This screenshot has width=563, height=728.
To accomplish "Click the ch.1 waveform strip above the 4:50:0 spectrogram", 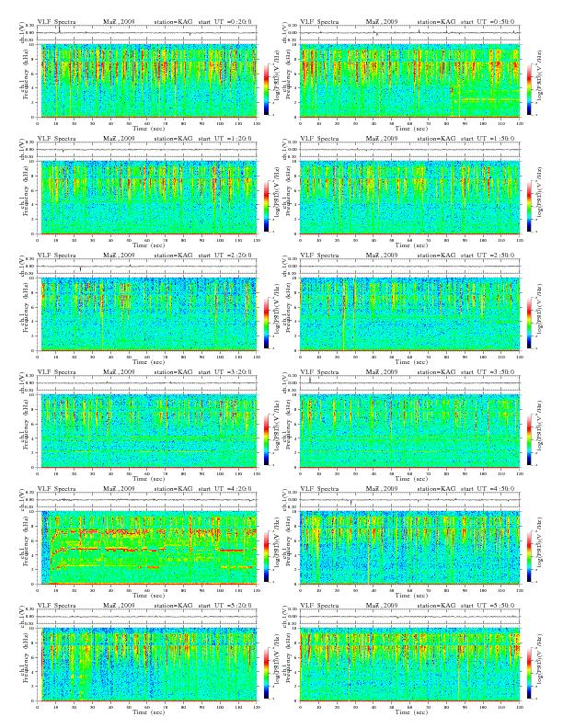I will click(x=409, y=500).
